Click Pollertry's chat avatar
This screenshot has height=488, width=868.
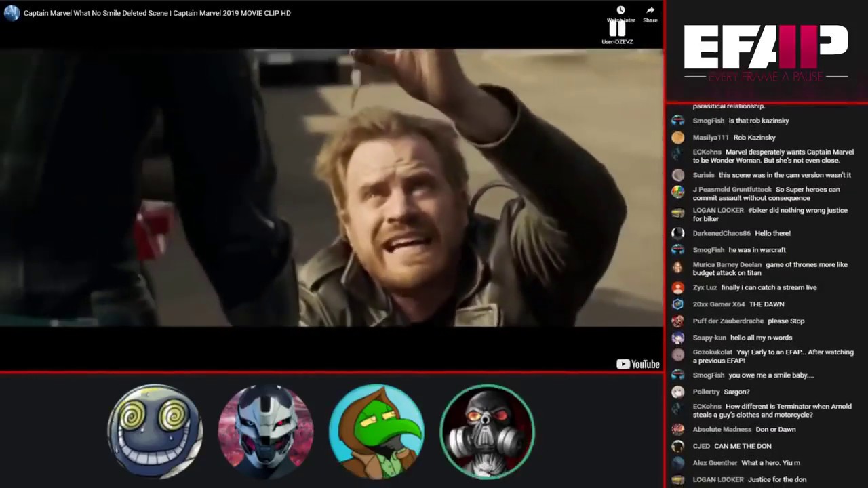677,392
